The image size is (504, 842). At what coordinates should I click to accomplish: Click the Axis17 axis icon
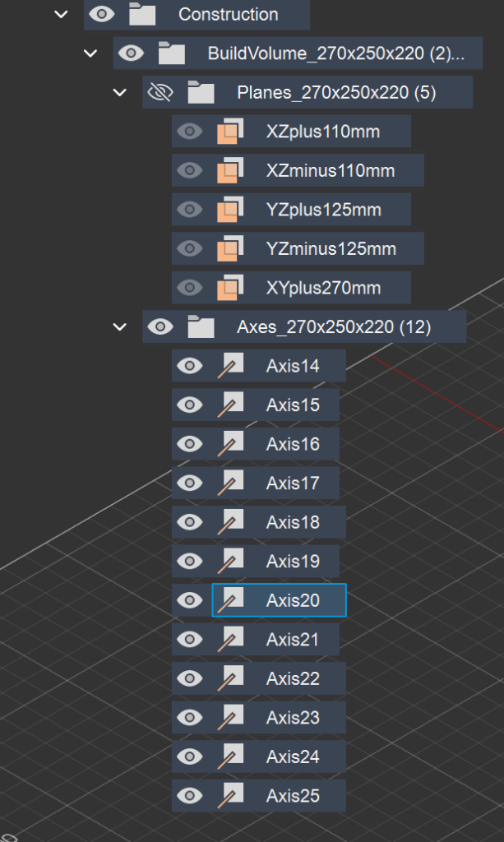tap(229, 483)
